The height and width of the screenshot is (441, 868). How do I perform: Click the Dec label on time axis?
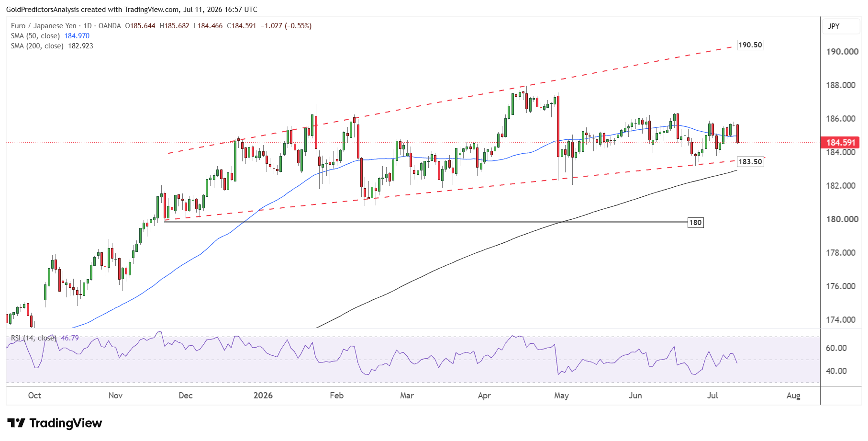click(185, 396)
